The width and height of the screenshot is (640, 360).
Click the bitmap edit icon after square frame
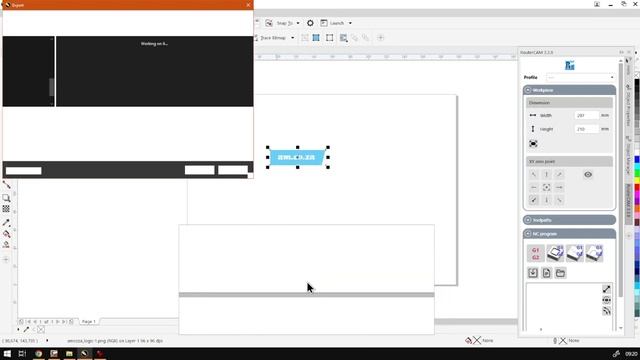pyautogui.click(x=343, y=38)
